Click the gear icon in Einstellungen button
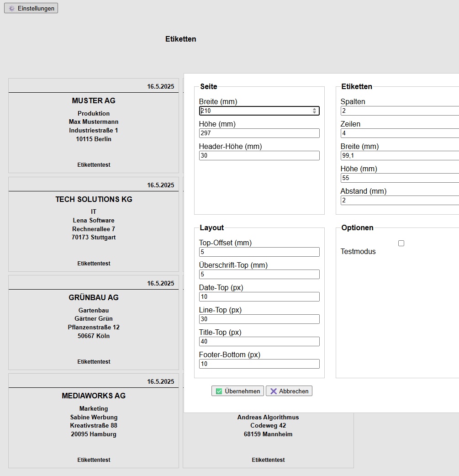The height and width of the screenshot is (476, 459). (12, 8)
